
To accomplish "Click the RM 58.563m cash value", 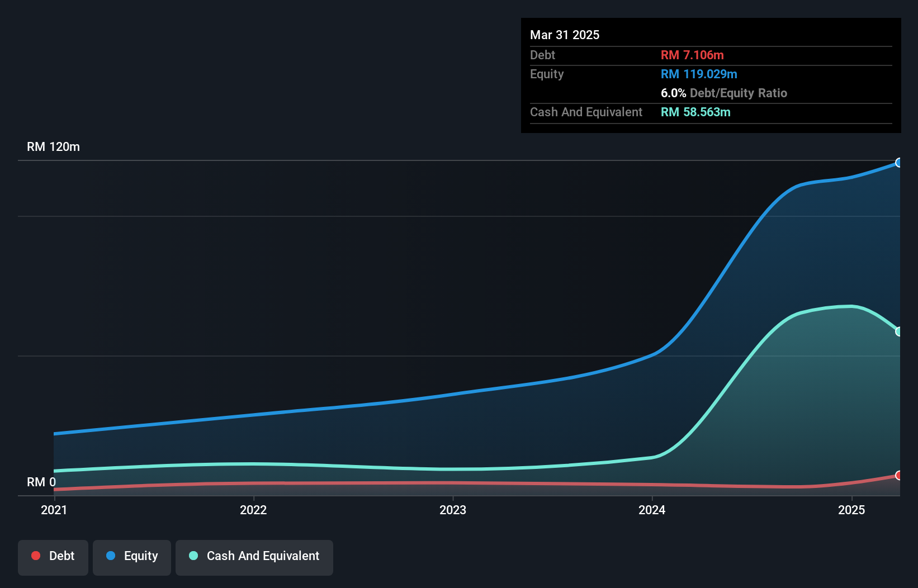I will [695, 112].
